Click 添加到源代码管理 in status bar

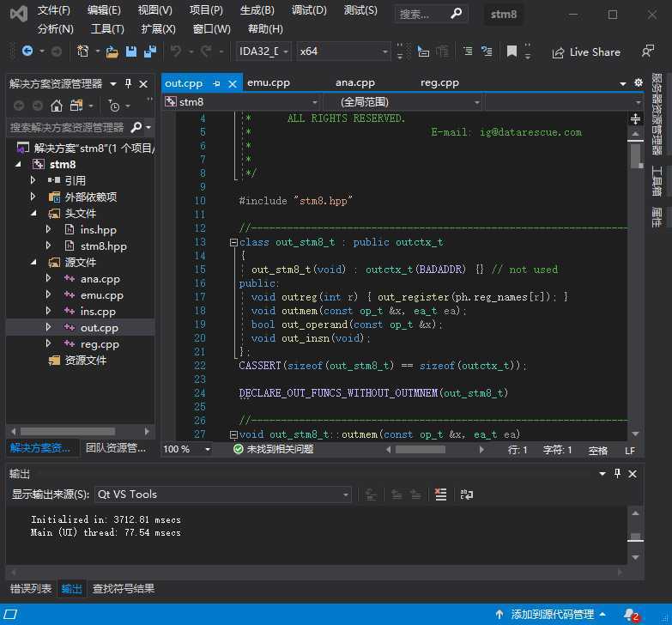coord(553,615)
